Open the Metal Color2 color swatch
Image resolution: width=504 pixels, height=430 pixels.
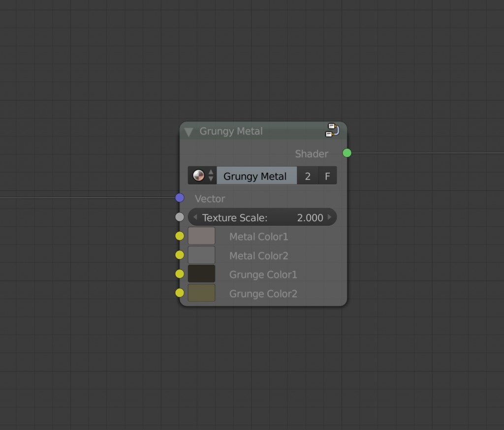pos(201,255)
